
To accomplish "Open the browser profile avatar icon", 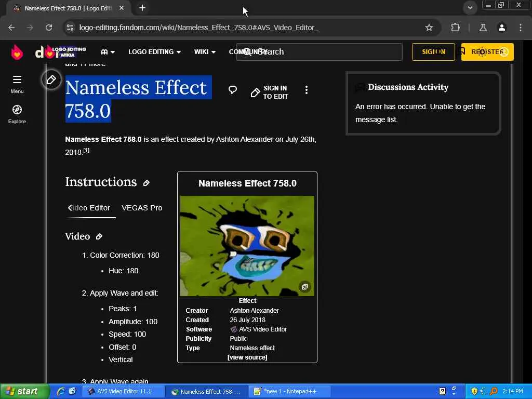I will (x=502, y=28).
